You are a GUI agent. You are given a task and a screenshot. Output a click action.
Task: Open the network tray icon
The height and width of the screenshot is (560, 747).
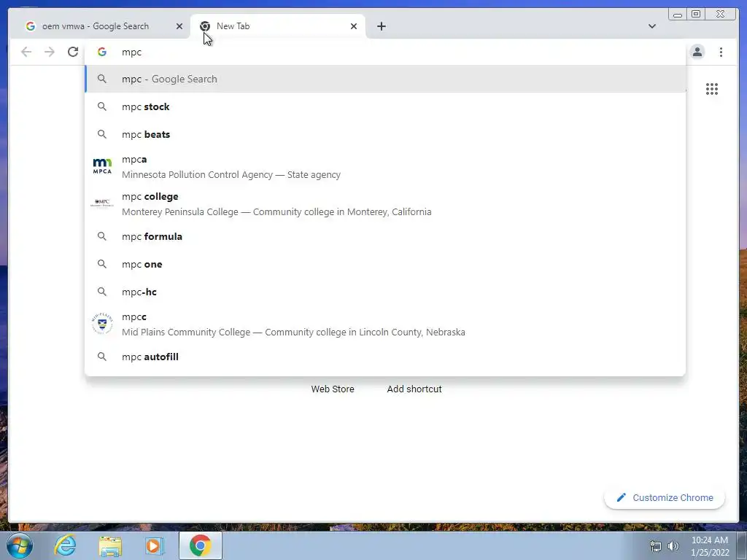point(656,546)
